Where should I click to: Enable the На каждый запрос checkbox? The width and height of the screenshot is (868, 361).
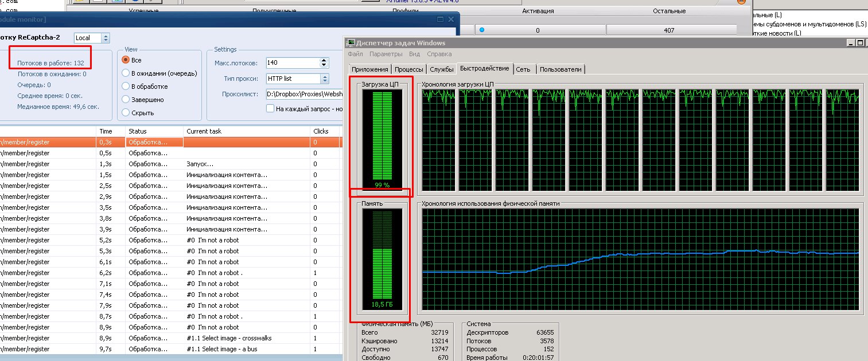point(271,108)
